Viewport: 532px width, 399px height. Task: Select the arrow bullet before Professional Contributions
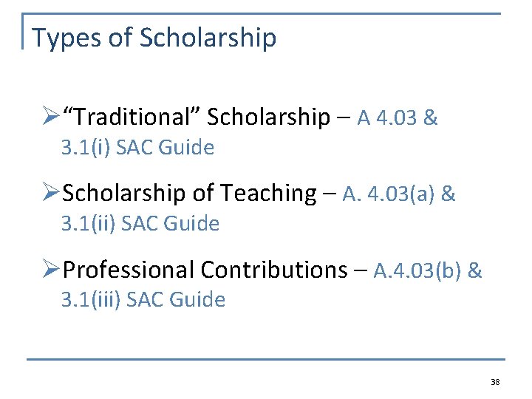tap(52, 270)
